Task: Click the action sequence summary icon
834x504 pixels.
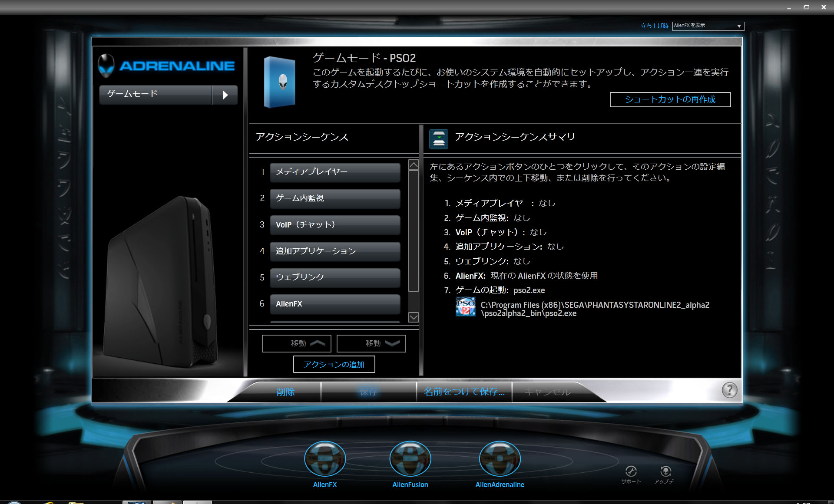Action: [438, 139]
